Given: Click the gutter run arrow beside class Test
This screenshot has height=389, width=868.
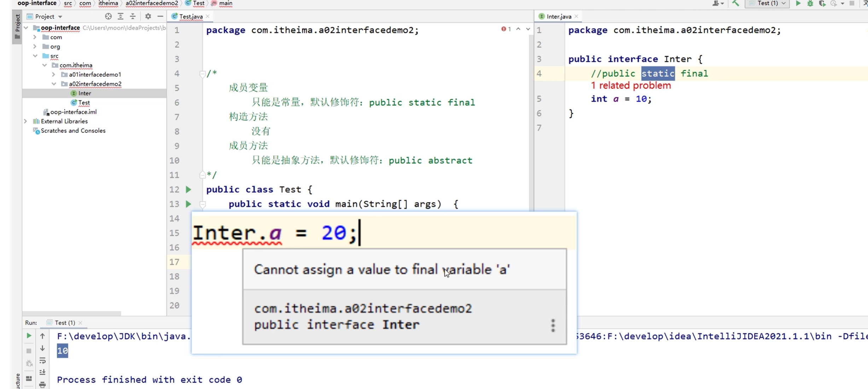Looking at the screenshot, I should click(188, 189).
